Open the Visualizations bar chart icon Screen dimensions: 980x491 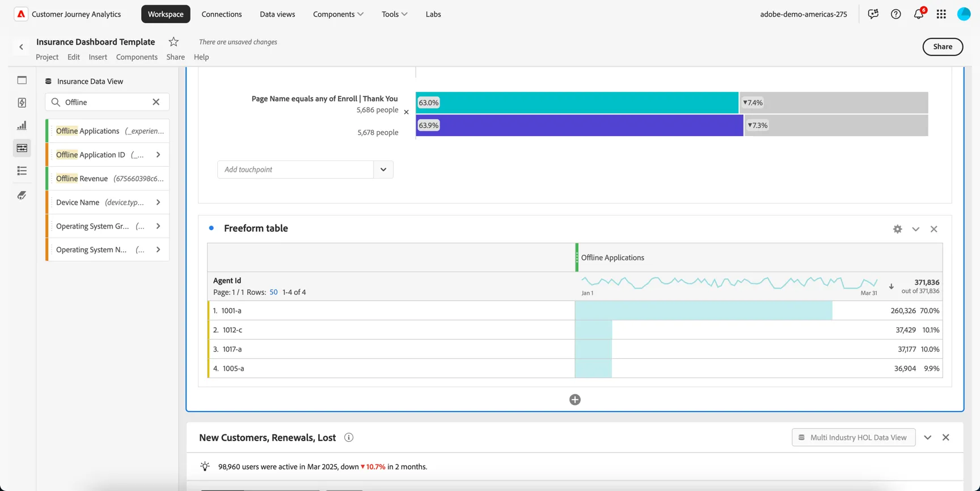(x=22, y=125)
